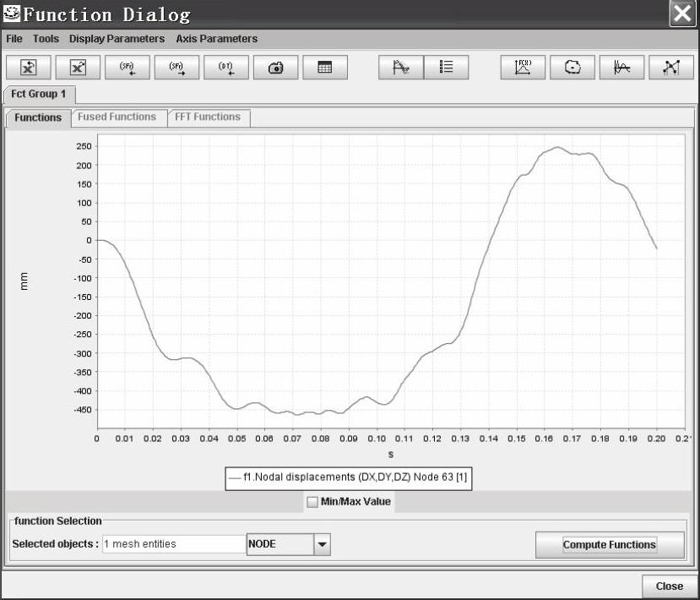Image resolution: width=700 pixels, height=600 pixels.
Task: Click the DT toolbar icon
Action: pos(225,68)
